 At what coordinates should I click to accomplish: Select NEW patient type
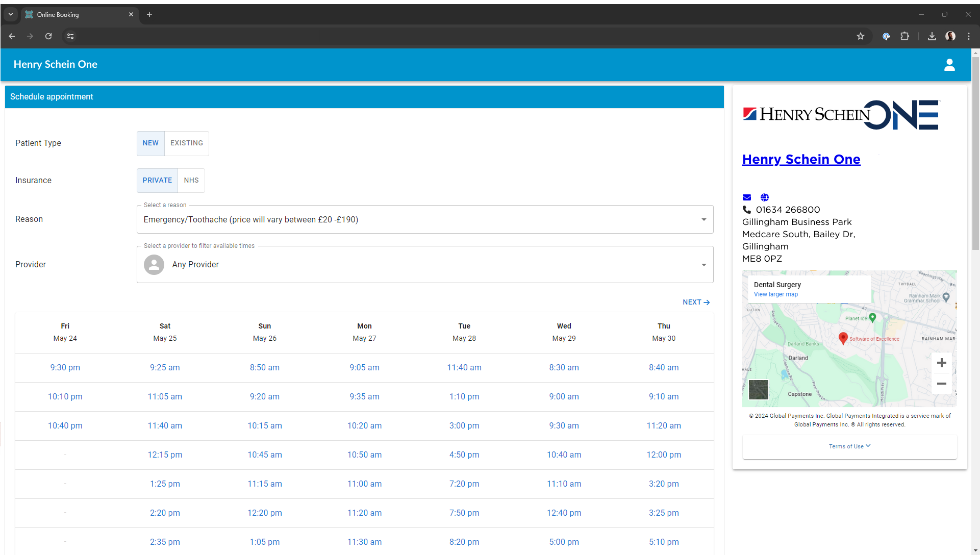tap(150, 143)
